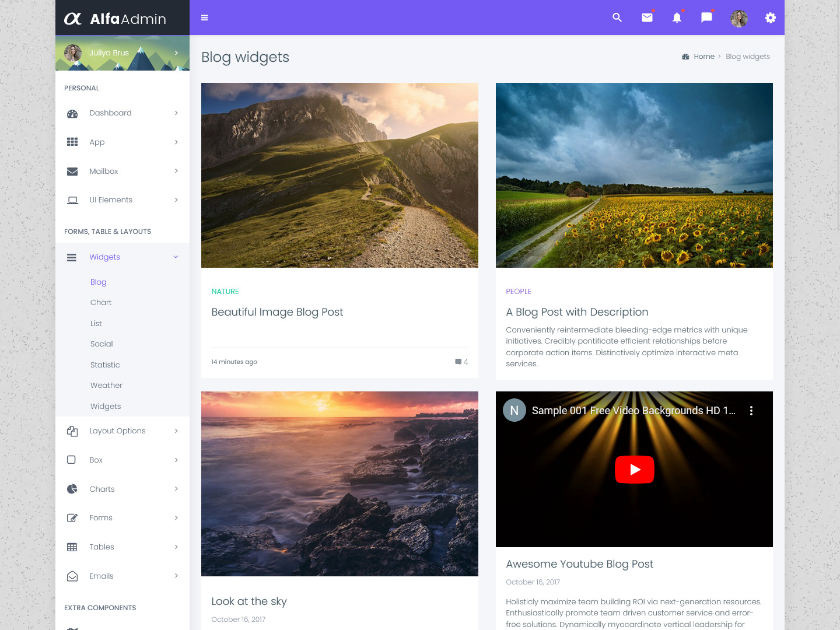Open the search icon in the top bar
Image resolution: width=840 pixels, height=630 pixels.
pyautogui.click(x=617, y=18)
